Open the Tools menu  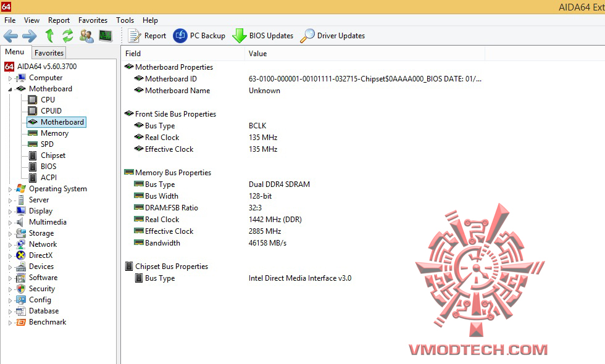[x=125, y=20]
